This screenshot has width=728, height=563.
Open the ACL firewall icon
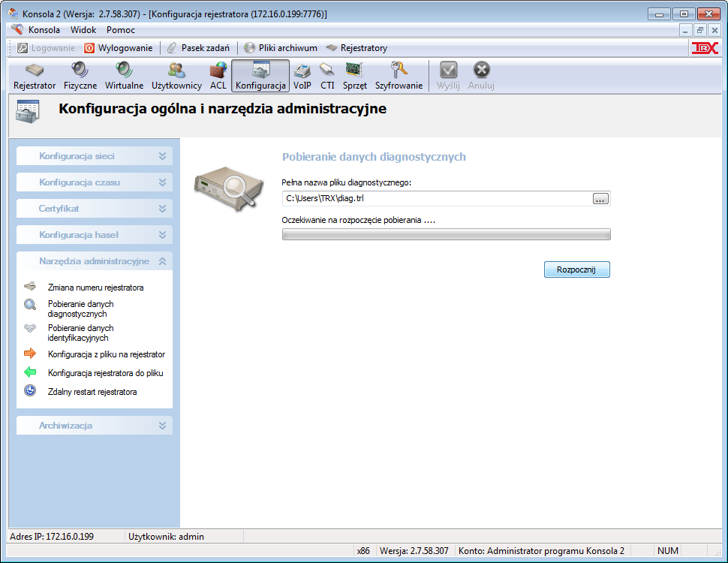(x=218, y=76)
